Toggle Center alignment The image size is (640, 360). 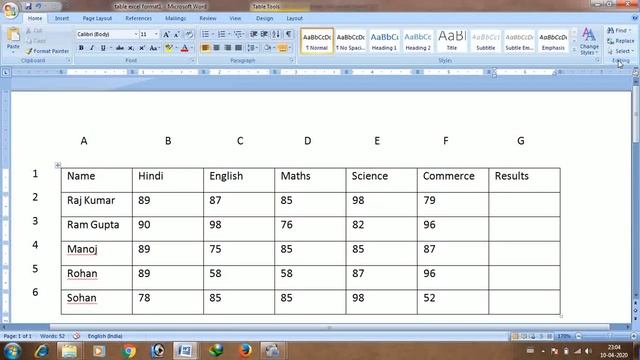pos(216,48)
